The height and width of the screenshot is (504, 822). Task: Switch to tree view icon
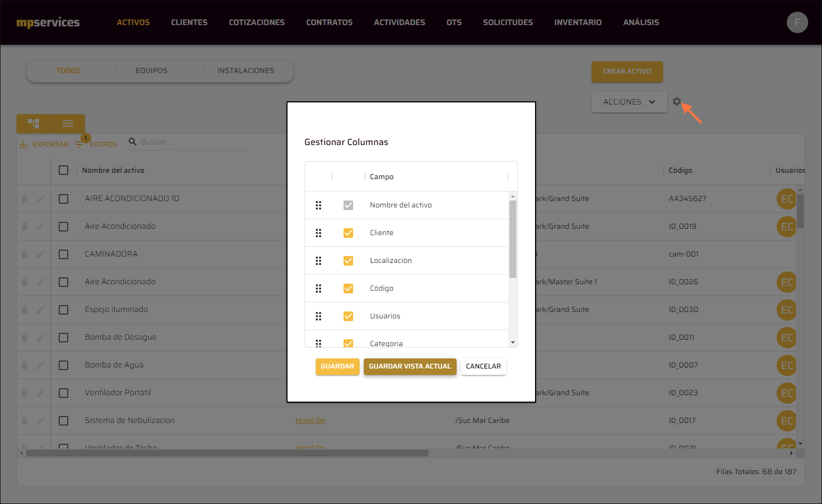point(34,124)
